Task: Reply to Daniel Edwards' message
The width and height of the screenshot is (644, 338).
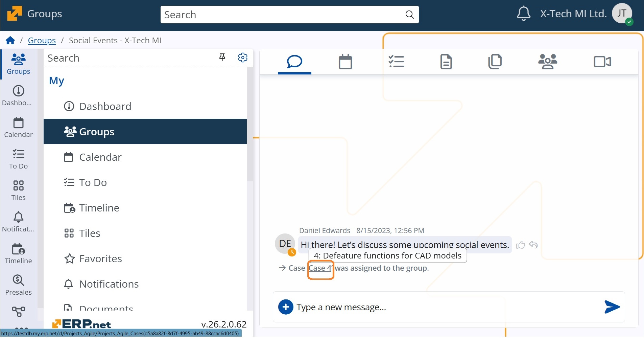Action: point(533,245)
